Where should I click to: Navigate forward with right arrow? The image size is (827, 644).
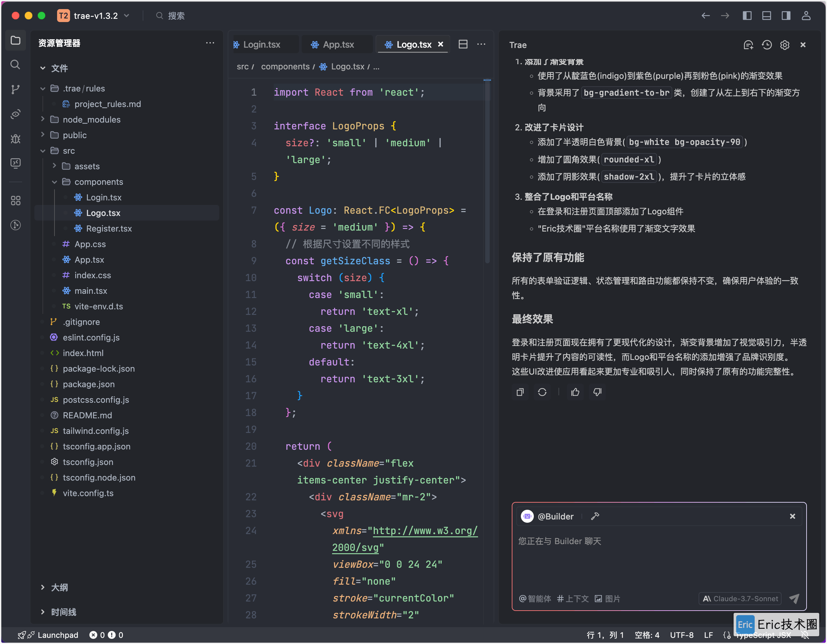point(725,16)
